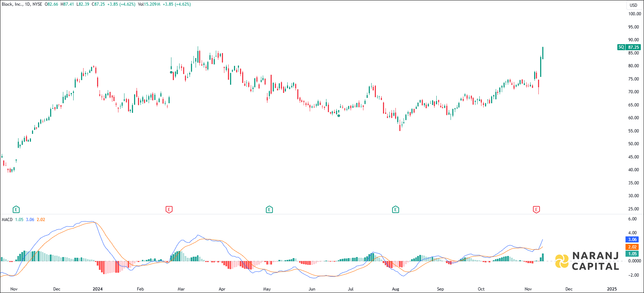The height and width of the screenshot is (293, 644).
Task: Select the green earnings E marker in May
Action: click(x=269, y=209)
